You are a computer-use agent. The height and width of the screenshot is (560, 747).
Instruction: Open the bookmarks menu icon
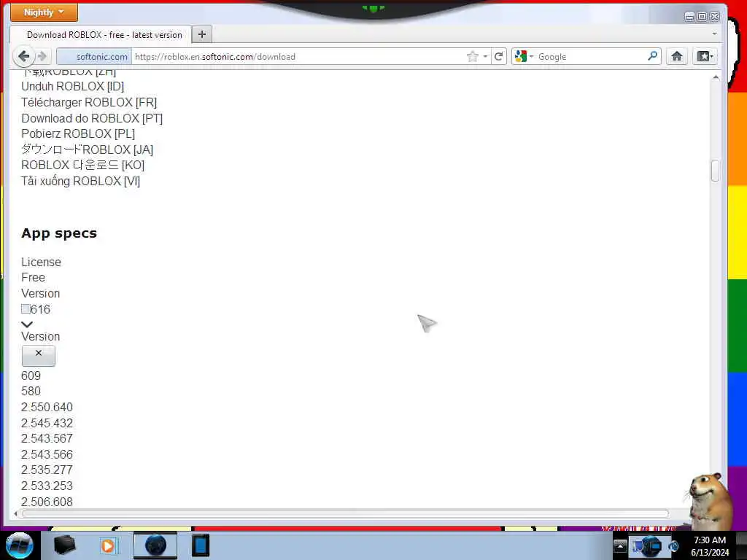pos(705,56)
